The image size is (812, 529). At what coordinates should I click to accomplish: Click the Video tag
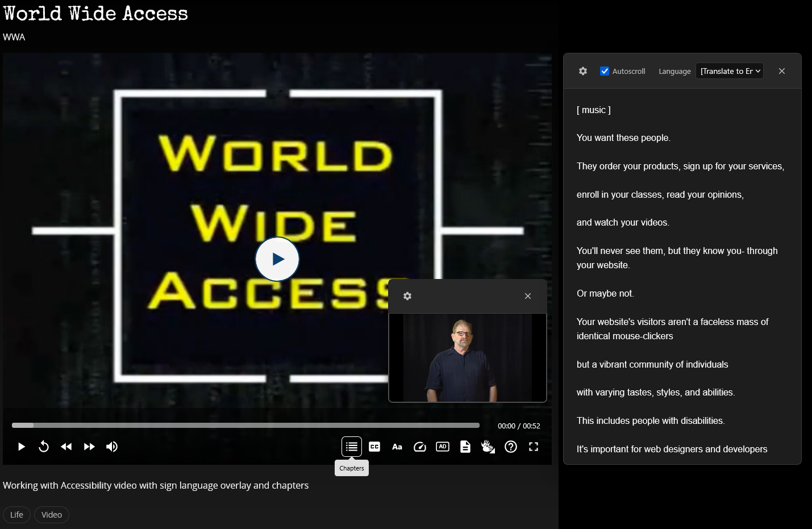[52, 515]
